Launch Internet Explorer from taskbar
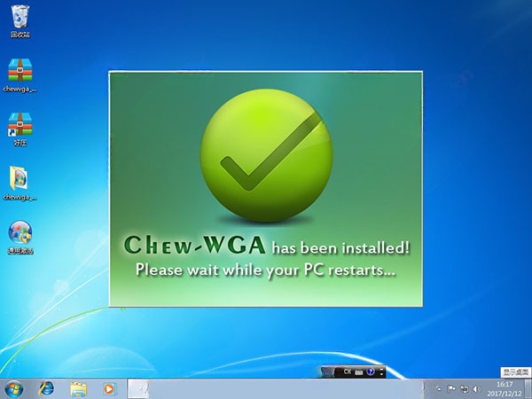The width and height of the screenshot is (532, 399). [46, 389]
